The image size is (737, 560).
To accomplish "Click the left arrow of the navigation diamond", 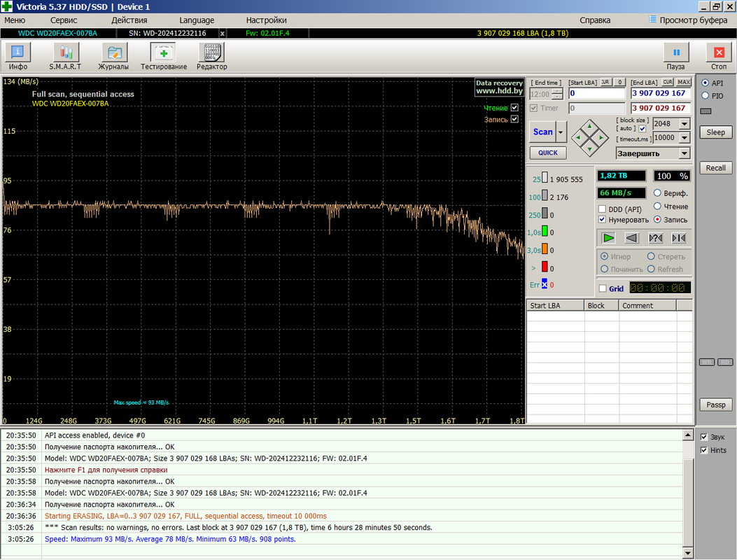I will (x=578, y=138).
